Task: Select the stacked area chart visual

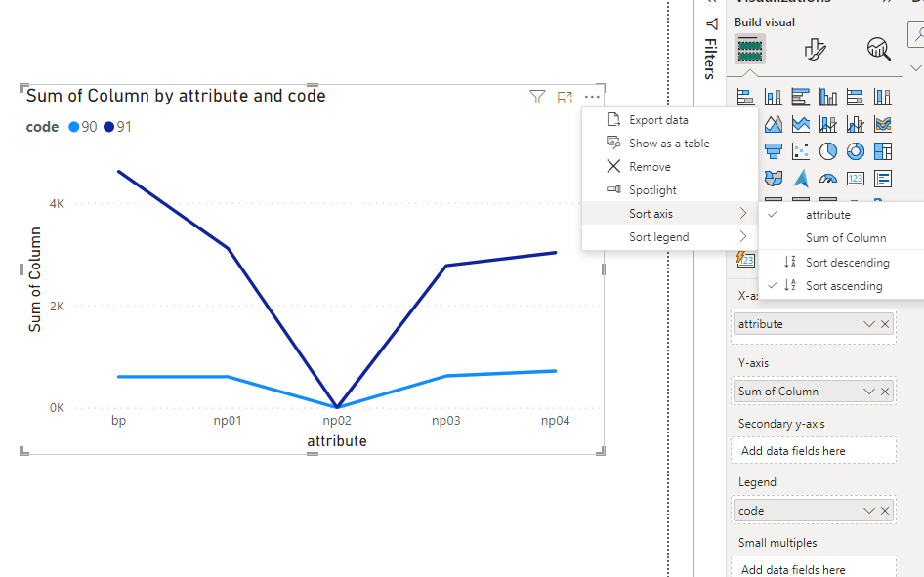Action: click(800, 124)
